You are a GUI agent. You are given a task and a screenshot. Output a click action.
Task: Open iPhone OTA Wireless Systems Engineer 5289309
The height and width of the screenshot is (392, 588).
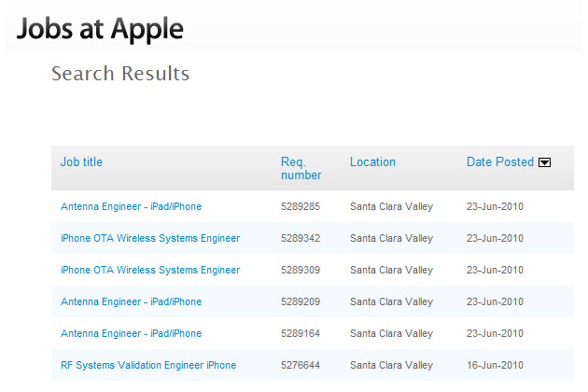click(x=150, y=270)
